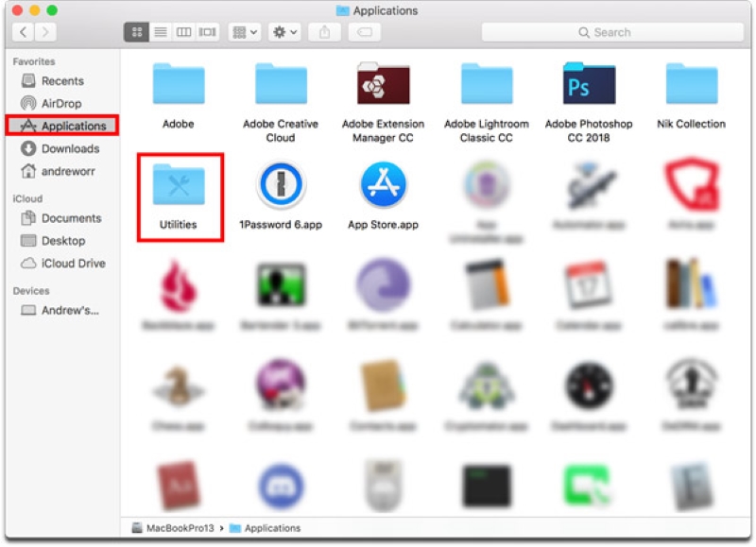Open AirDrop in the sidebar
756x547 pixels.
coord(61,104)
